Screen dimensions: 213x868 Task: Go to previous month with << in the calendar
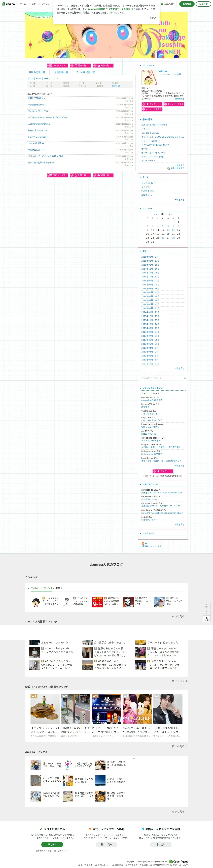pos(155,214)
